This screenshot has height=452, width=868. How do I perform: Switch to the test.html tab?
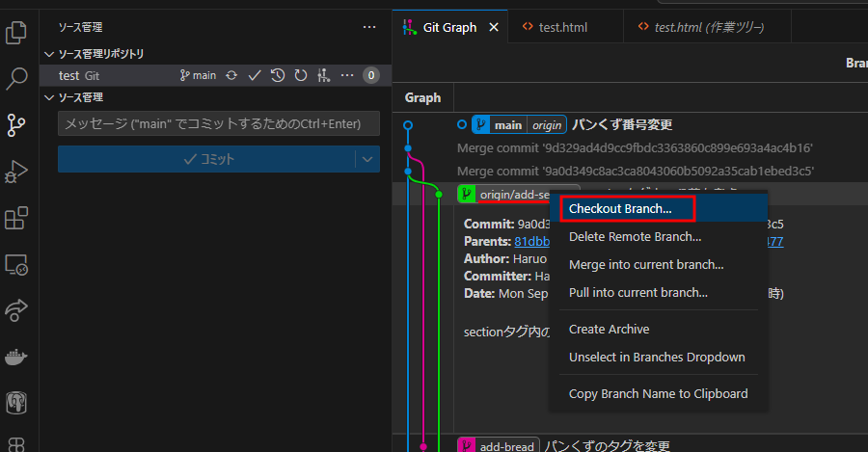click(563, 27)
